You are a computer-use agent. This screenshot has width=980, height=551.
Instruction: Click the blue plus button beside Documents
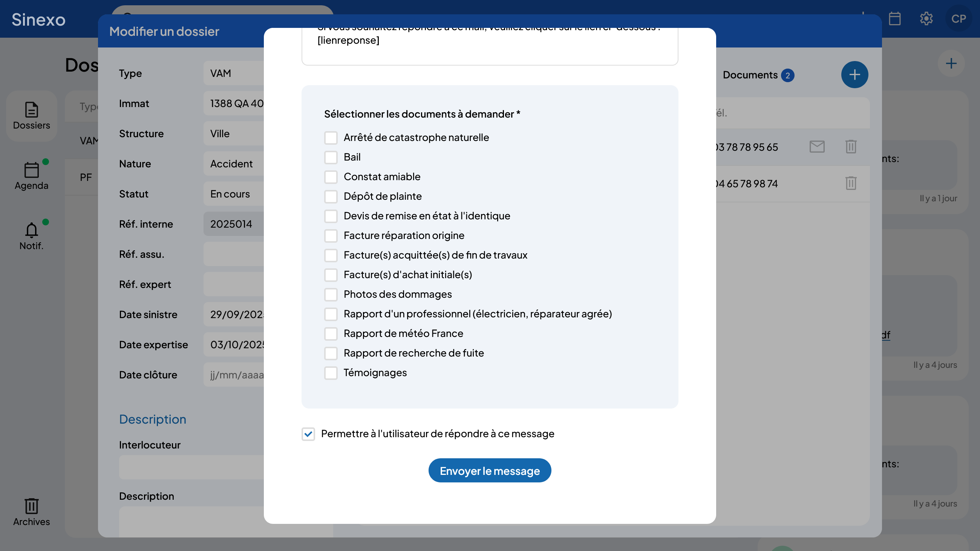(x=854, y=75)
